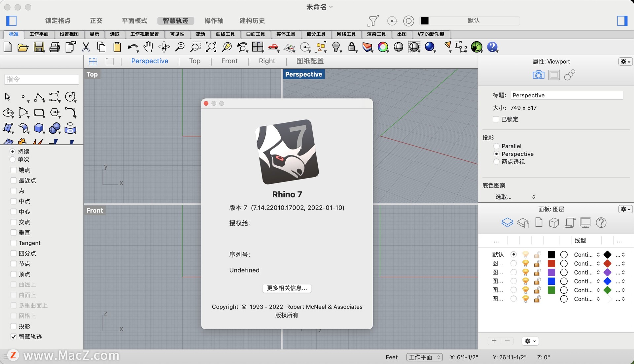Switch to 渲染工具 toolbar tab

tap(376, 34)
